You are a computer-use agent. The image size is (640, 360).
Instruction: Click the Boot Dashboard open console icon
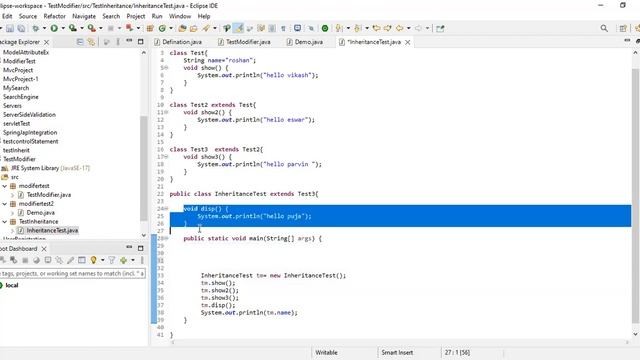pos(48,260)
